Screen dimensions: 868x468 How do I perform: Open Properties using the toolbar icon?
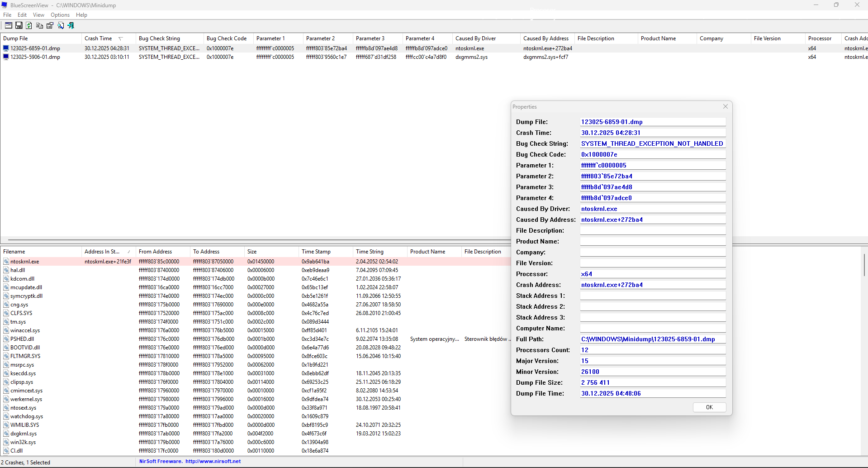(50, 26)
